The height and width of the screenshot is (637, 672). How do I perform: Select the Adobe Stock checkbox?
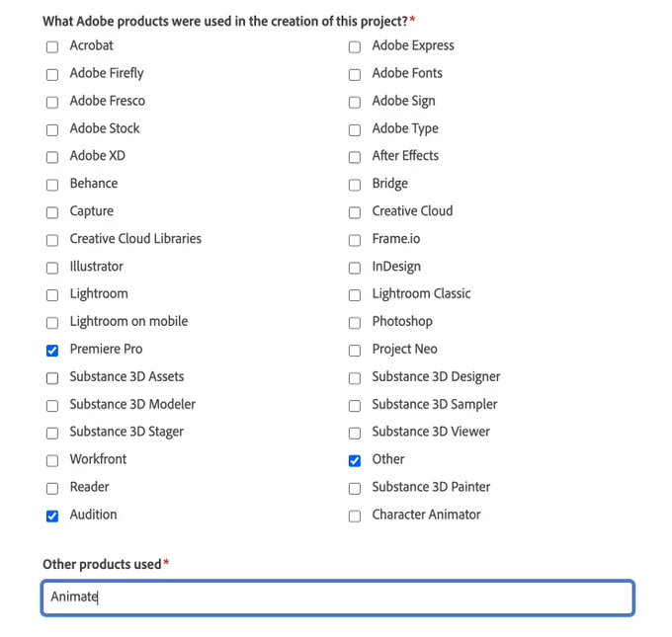click(x=52, y=129)
